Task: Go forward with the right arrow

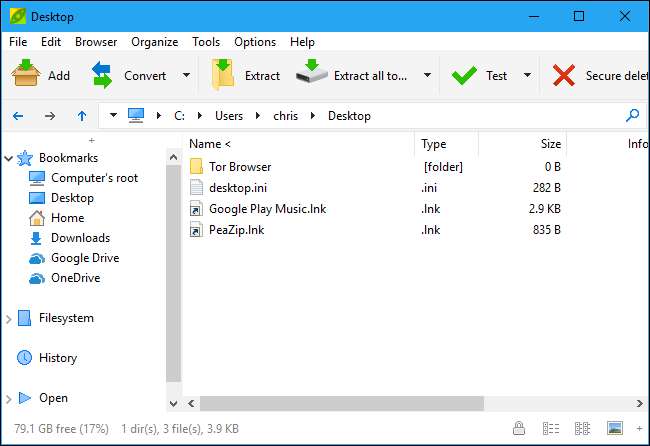Action: tap(50, 116)
